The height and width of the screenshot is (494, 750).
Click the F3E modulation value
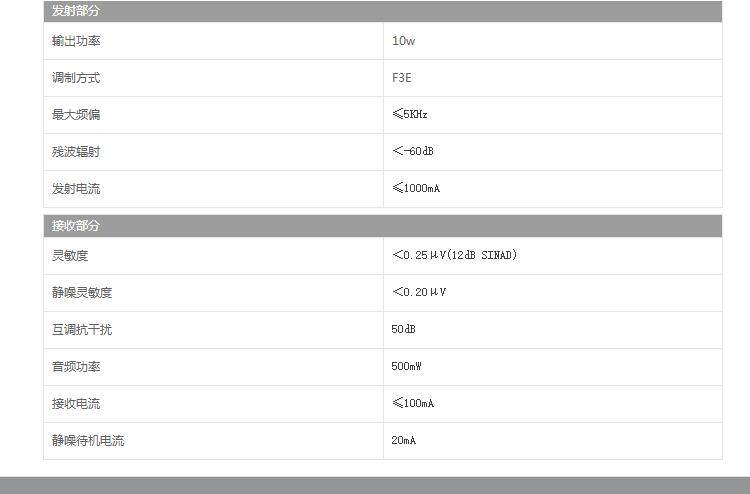pyautogui.click(x=401, y=78)
